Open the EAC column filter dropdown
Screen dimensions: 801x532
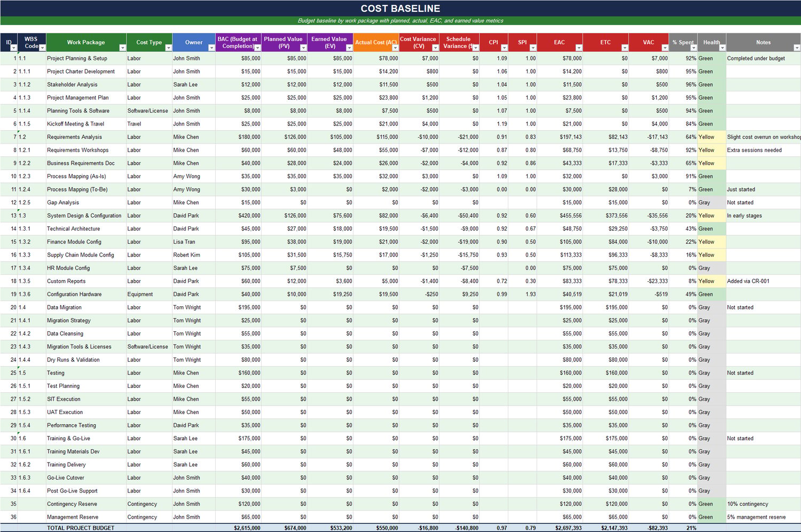[x=579, y=48]
